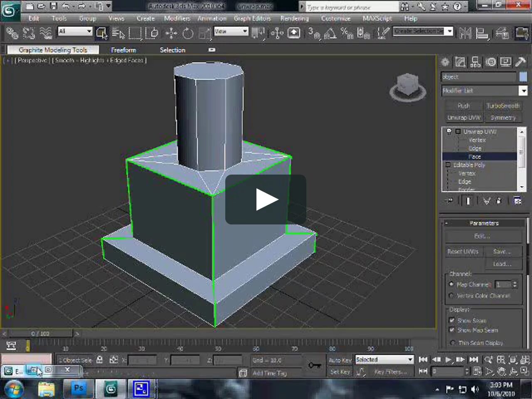Viewport: 532px width, 399px height.
Task: Open the Graph Editors menu
Action: 252,19
